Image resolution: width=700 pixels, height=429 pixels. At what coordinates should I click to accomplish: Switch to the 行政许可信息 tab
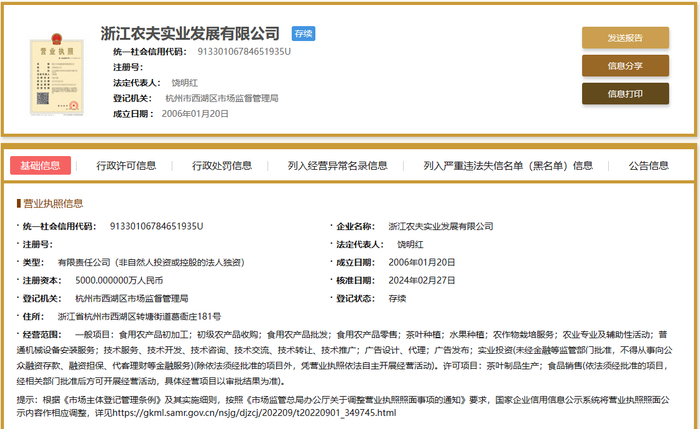(x=126, y=166)
